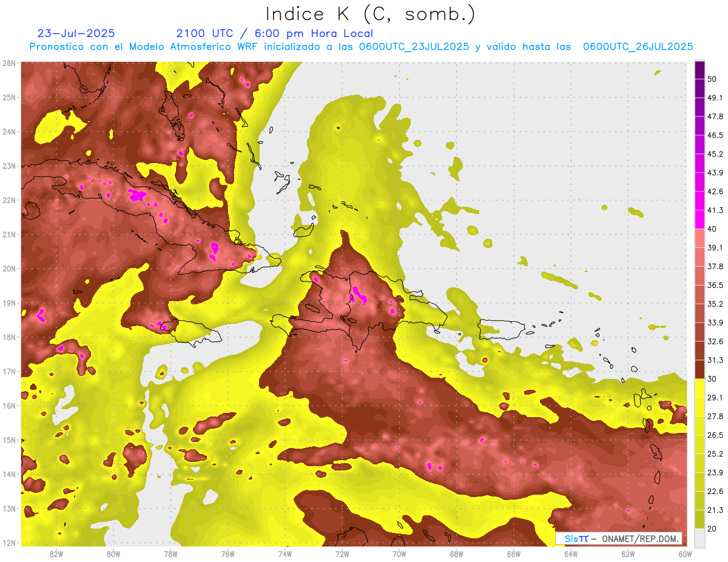Screen dimensions: 728x562
Task: Click the longitude label "70W"
Action: coord(399,554)
